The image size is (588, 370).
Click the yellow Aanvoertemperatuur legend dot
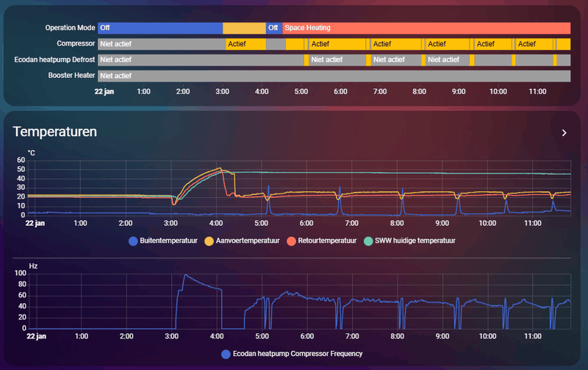point(209,241)
